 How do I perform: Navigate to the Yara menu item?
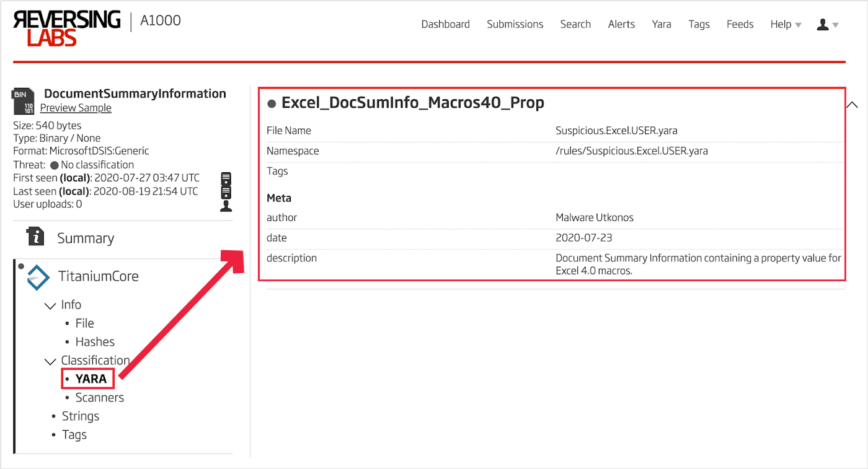tap(662, 24)
